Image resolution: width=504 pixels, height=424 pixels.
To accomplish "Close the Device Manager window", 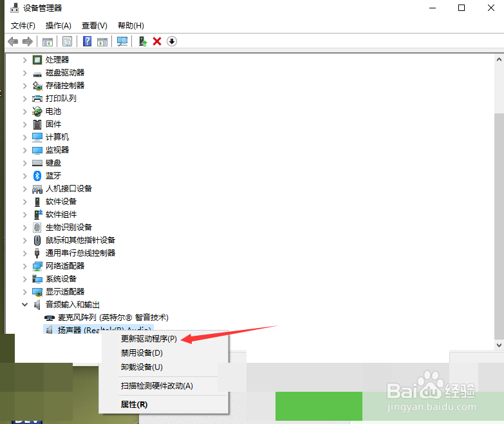I will (x=491, y=8).
